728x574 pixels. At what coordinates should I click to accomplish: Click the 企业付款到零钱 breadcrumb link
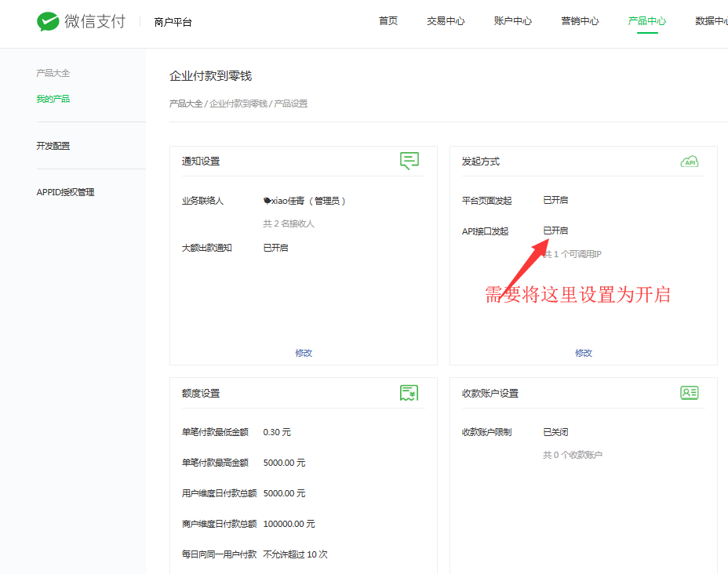coord(238,104)
